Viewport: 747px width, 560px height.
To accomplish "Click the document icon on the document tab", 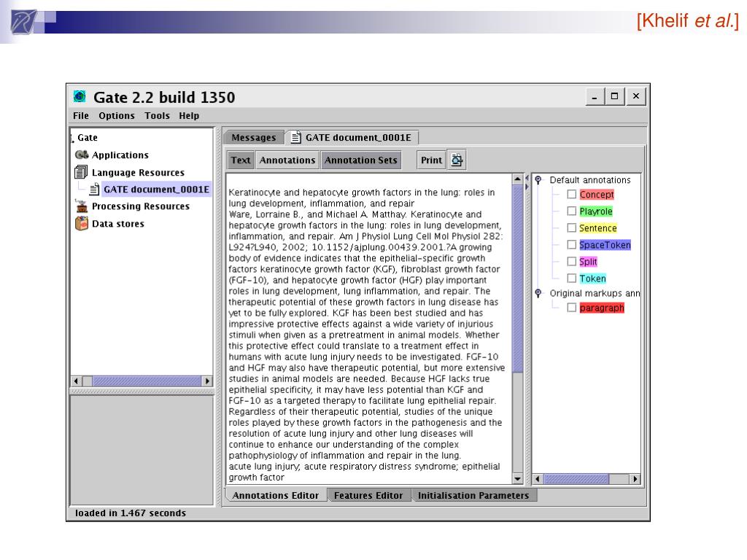I will coord(296,138).
